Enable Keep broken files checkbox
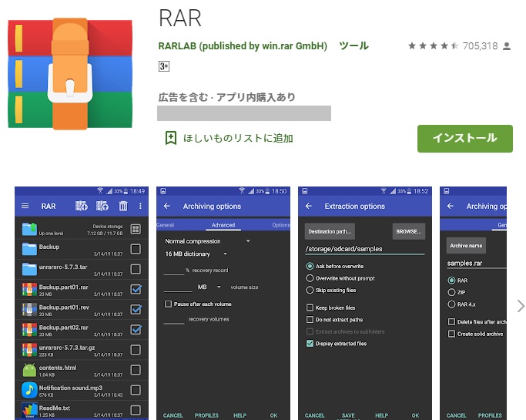 click(310, 307)
